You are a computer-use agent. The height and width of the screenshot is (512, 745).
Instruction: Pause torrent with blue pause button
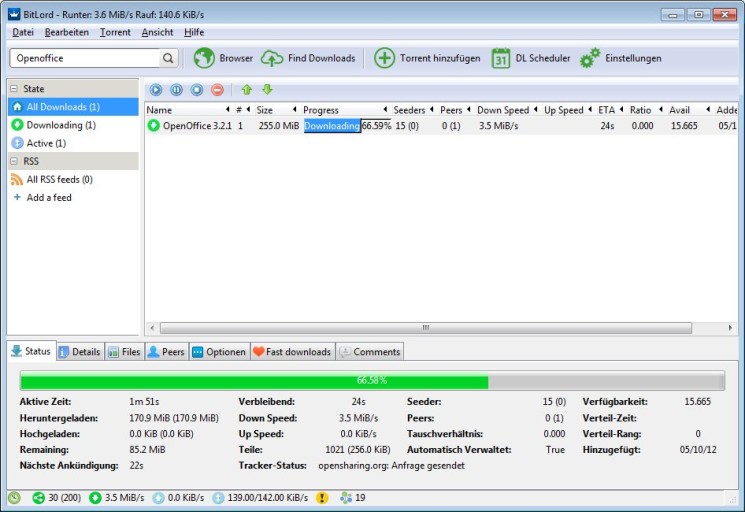pyautogui.click(x=176, y=89)
